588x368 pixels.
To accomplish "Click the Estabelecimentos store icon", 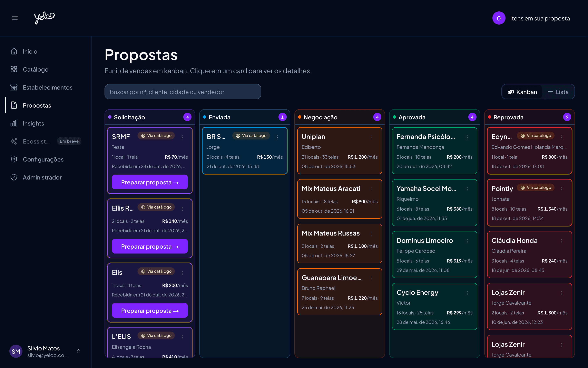I will pos(14,87).
